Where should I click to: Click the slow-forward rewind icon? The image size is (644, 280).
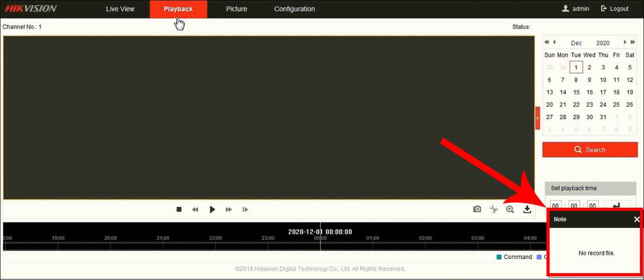(x=195, y=210)
